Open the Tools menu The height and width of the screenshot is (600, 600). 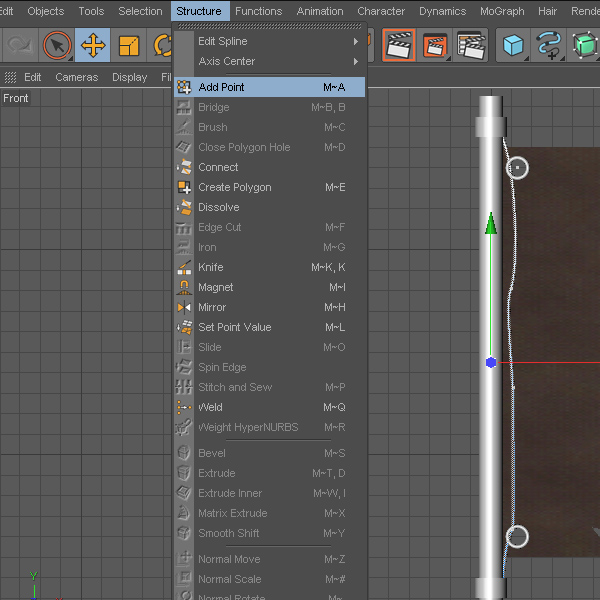(91, 11)
